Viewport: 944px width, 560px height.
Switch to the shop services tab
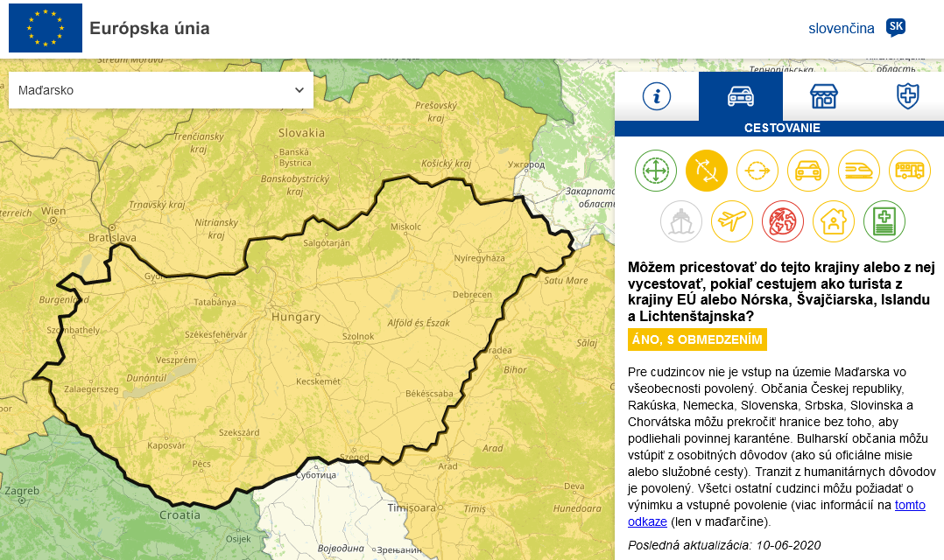pos(824,96)
